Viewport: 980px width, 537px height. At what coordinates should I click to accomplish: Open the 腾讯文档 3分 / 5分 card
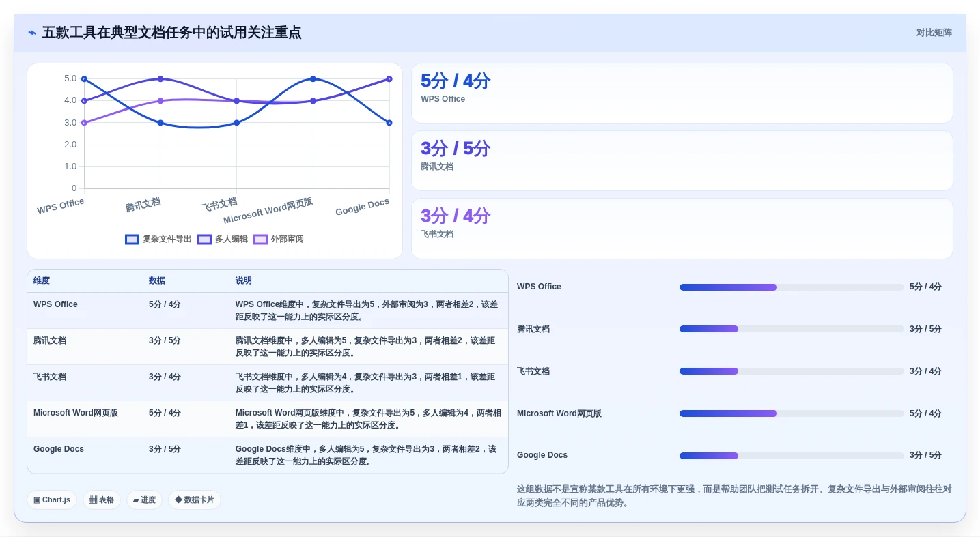coord(682,161)
